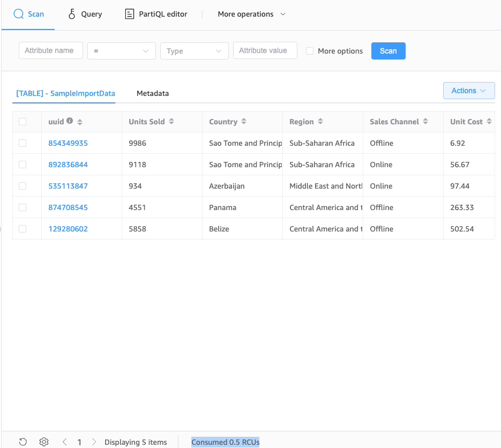
Task: Open item link 854349935
Action: tap(68, 143)
